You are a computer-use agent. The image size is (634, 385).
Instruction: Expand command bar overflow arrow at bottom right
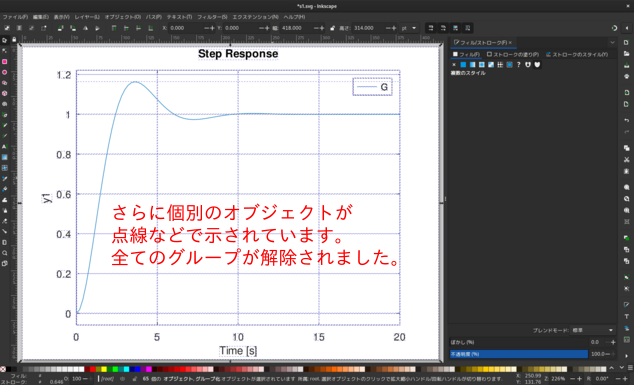click(x=626, y=356)
